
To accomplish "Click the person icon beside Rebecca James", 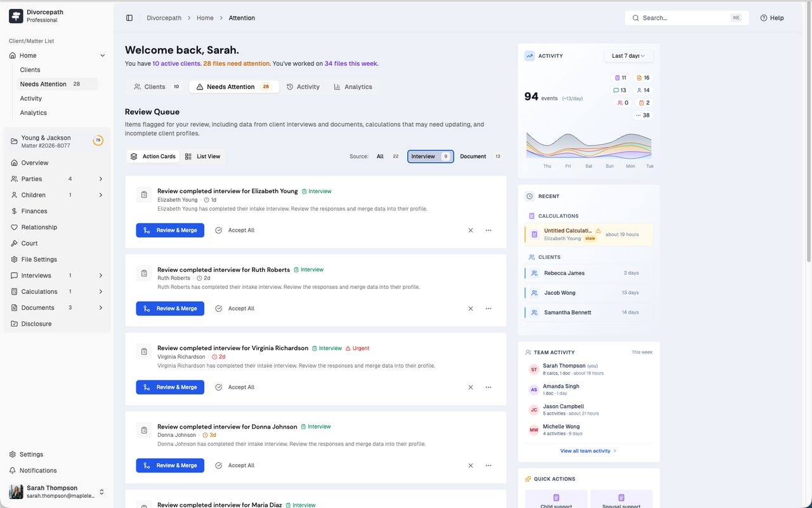I will click(535, 273).
